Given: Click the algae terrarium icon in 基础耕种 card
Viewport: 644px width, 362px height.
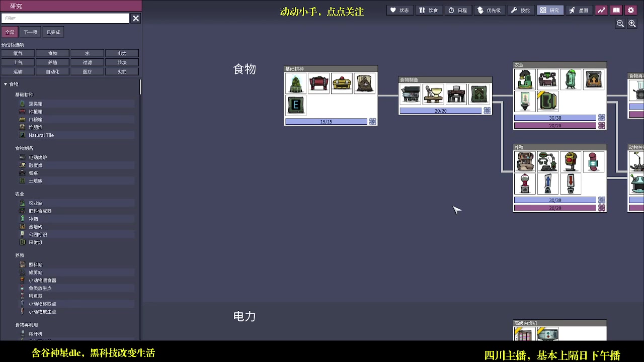Looking at the screenshot, I should tap(296, 83).
